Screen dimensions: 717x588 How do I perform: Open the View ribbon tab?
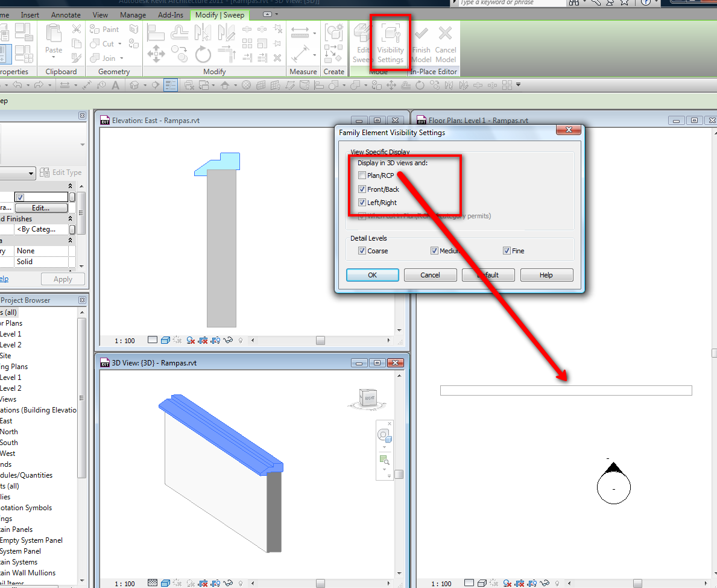(100, 15)
